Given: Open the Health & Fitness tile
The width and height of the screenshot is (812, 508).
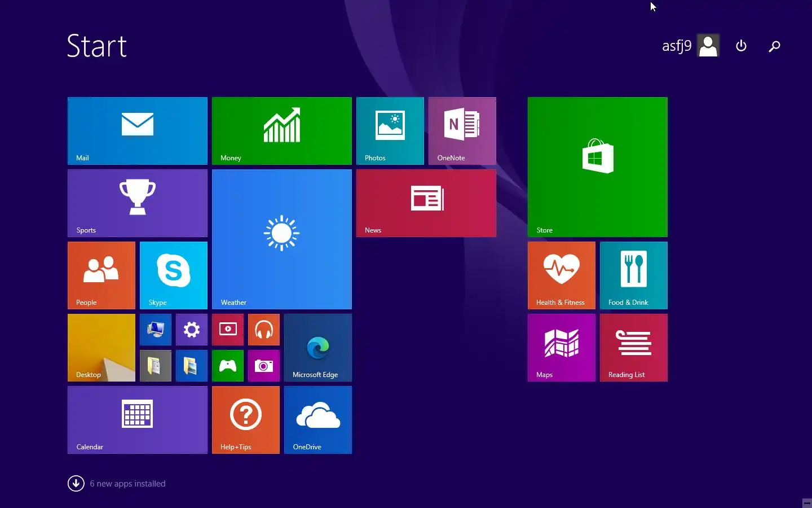Looking at the screenshot, I should [x=562, y=275].
